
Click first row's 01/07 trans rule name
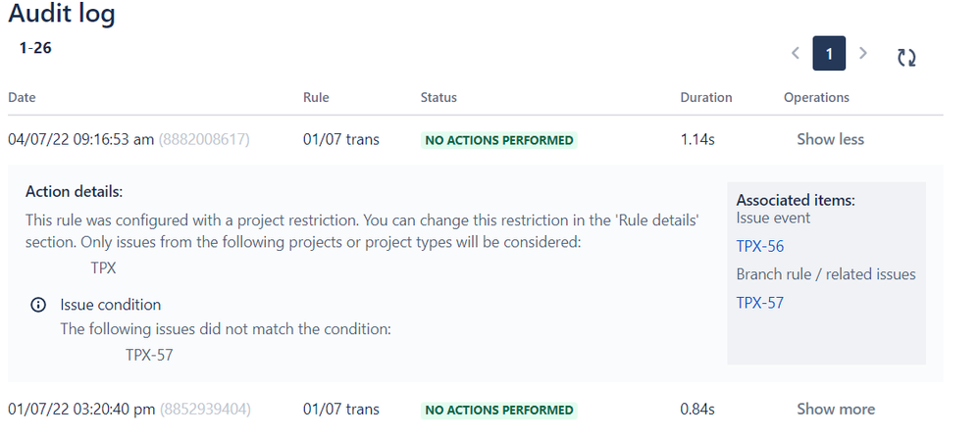click(x=340, y=139)
